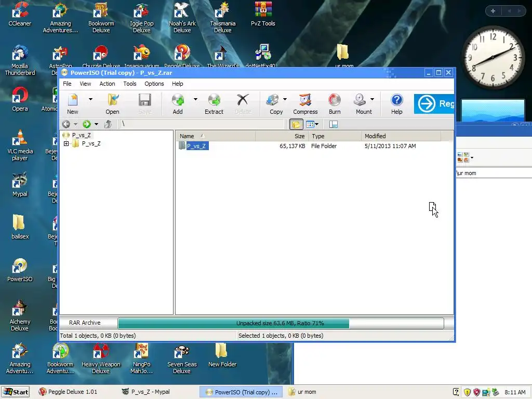Open CCleaner desktop shortcut

(x=20, y=14)
